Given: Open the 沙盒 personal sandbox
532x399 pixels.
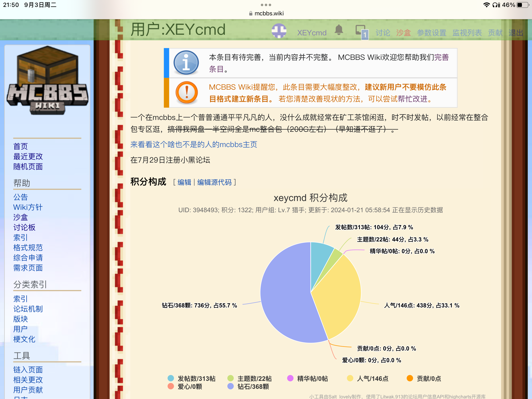Looking at the screenshot, I should click(x=403, y=33).
